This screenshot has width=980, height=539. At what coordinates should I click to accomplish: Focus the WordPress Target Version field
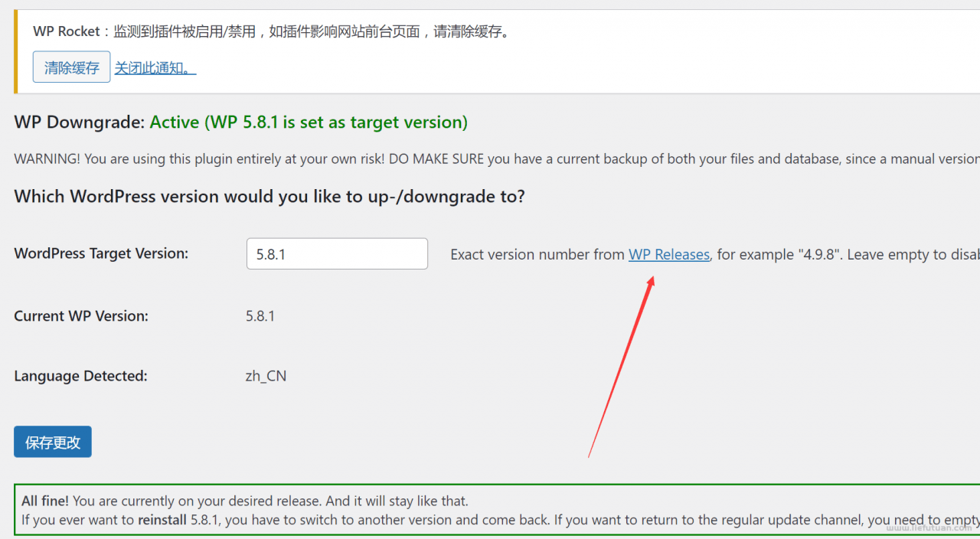[337, 253]
